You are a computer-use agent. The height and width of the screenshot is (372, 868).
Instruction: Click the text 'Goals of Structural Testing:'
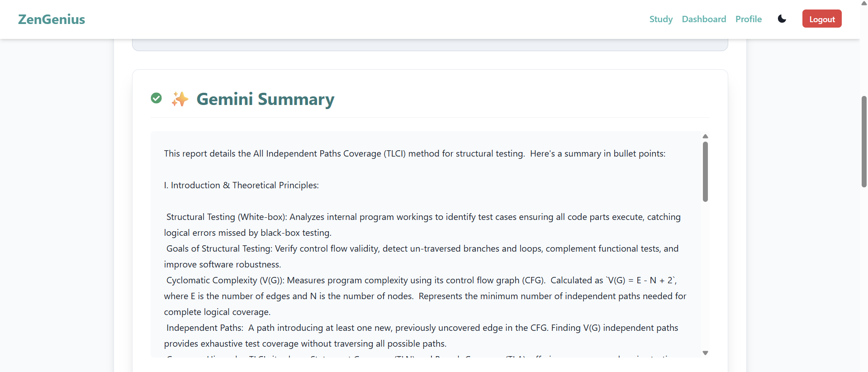(x=219, y=248)
